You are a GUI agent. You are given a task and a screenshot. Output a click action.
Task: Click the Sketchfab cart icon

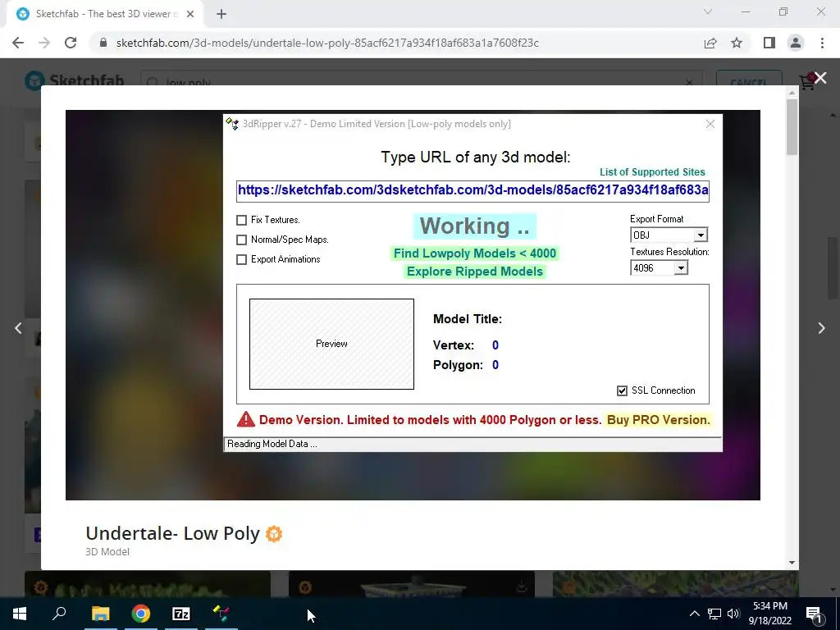pos(807,82)
